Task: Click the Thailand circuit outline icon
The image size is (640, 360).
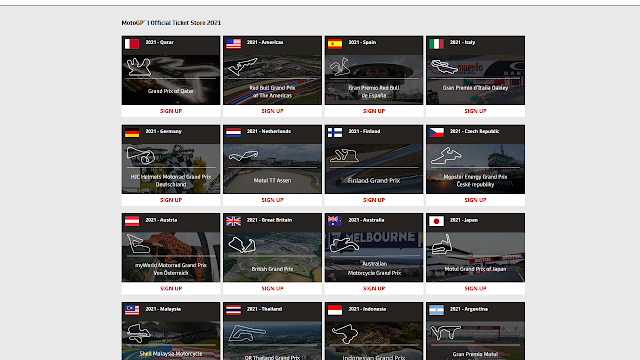Action: pos(247,333)
